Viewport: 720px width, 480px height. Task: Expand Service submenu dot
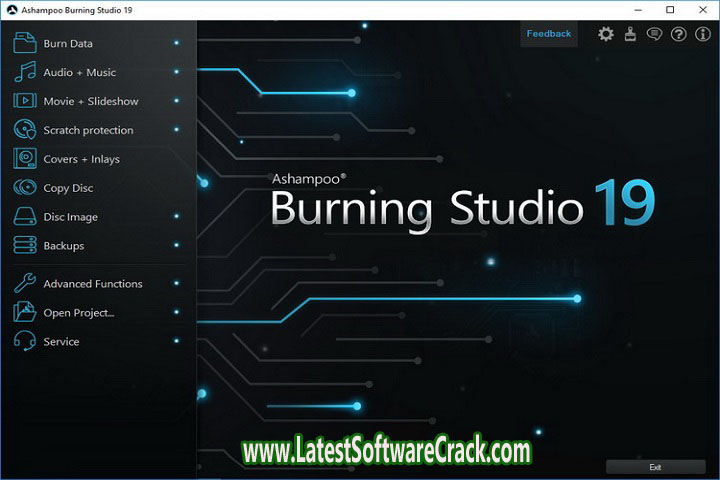click(x=176, y=341)
